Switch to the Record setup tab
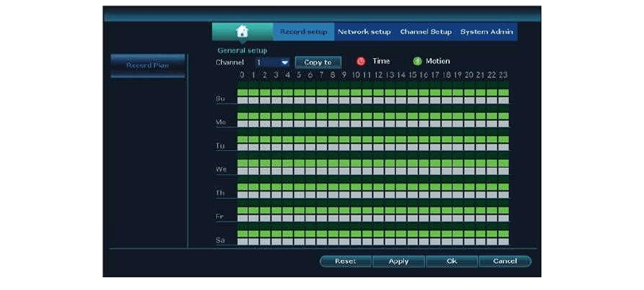This screenshot has height=290, width=644. [x=304, y=32]
